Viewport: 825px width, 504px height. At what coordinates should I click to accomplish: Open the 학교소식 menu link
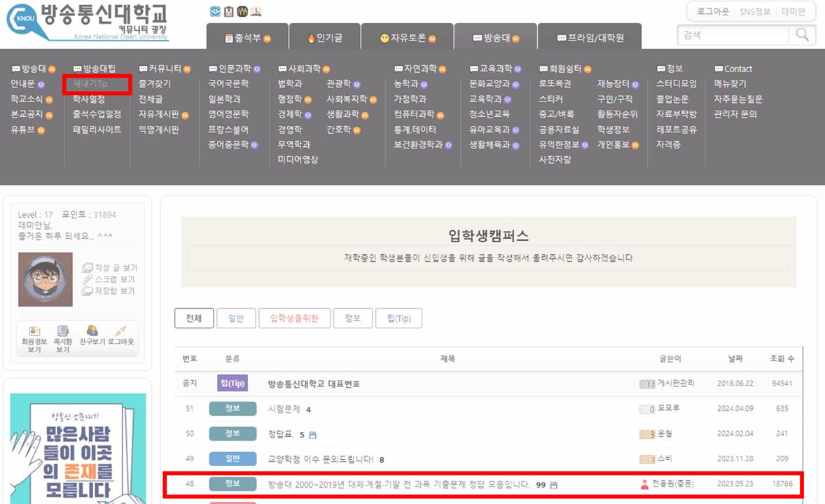pyautogui.click(x=27, y=99)
